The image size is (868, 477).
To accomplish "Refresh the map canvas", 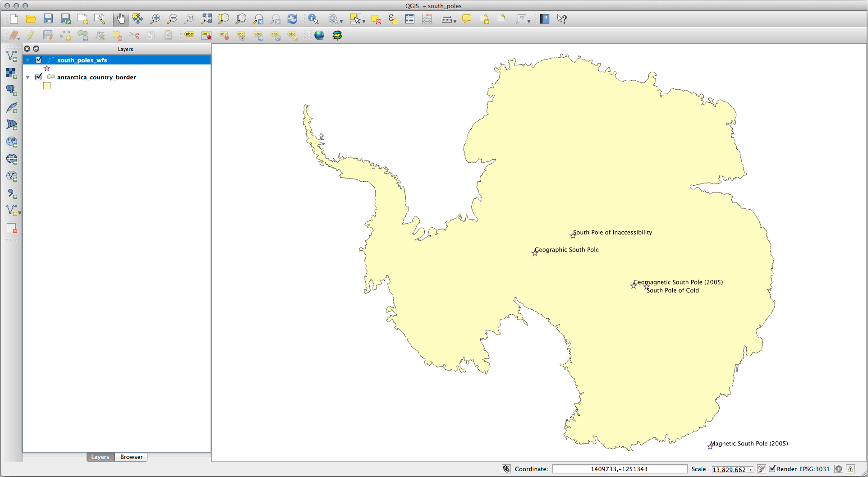I will point(292,19).
